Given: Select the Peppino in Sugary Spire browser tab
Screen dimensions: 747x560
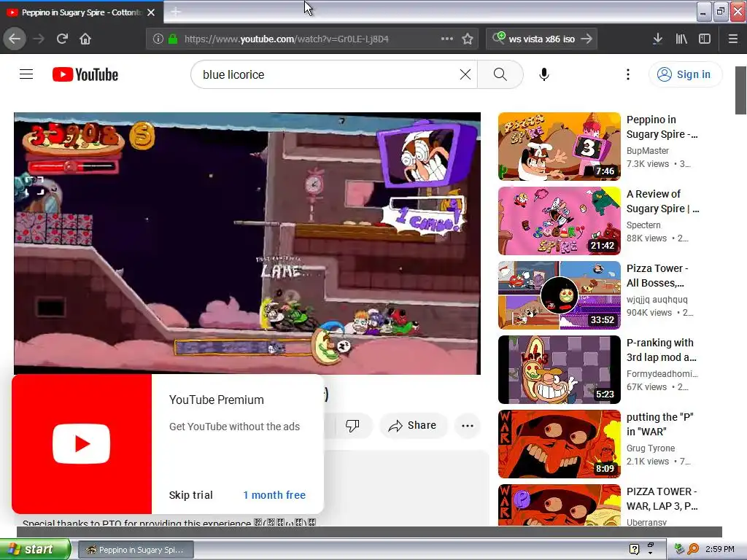Looking at the screenshot, I should (x=82, y=12).
